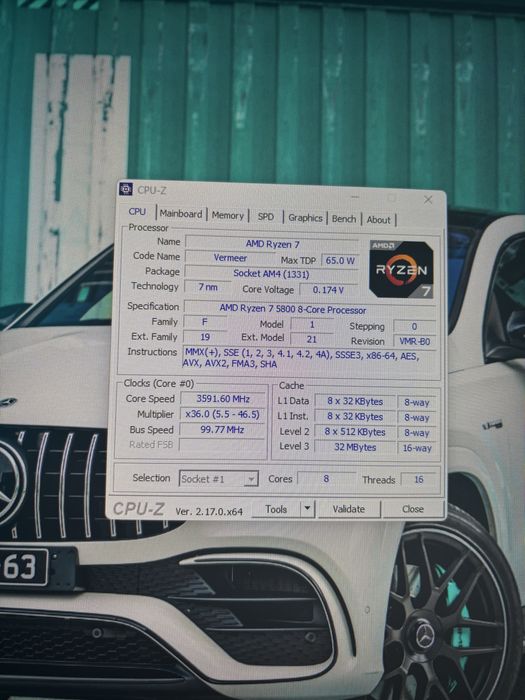Click the Multiplier value x36.0 (5.5 - 46.5)
This screenshot has width=525, height=700.
point(222,414)
